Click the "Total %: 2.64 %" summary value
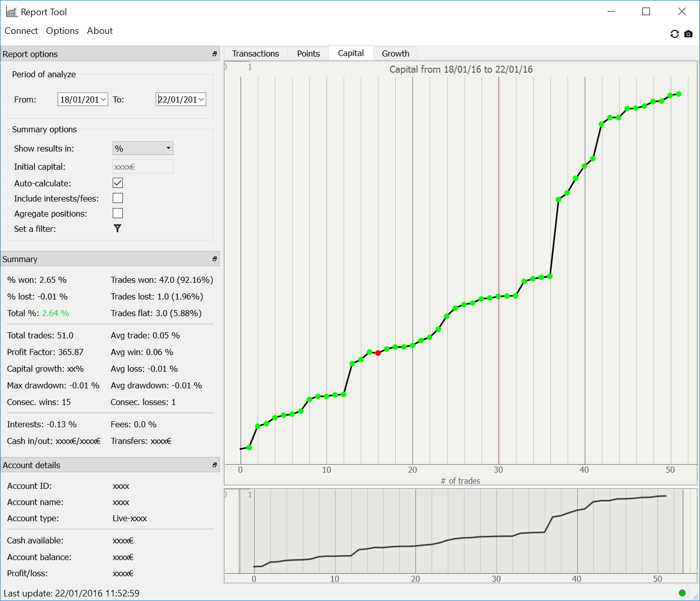The height and width of the screenshot is (601, 700). coord(38,313)
